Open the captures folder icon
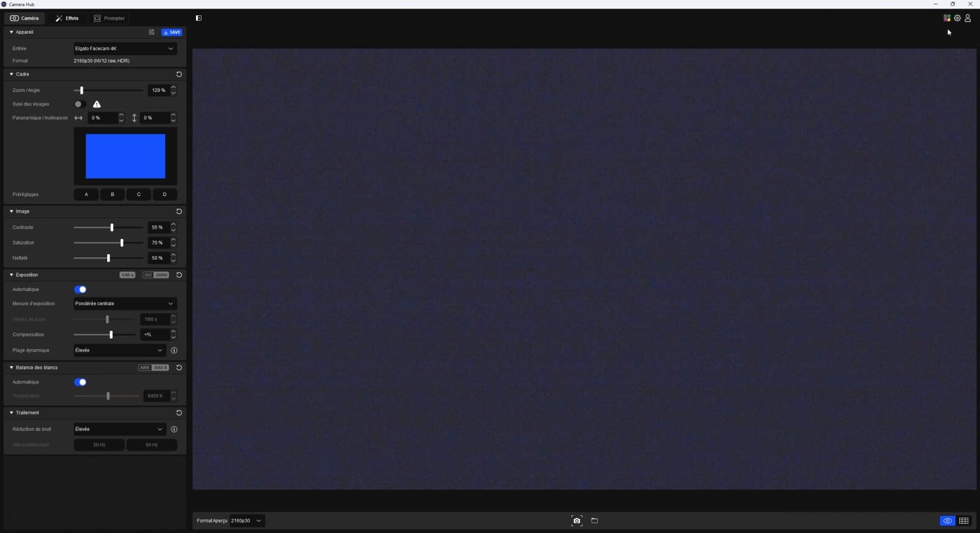Screen dimensions: 980x533 [x=594, y=521]
